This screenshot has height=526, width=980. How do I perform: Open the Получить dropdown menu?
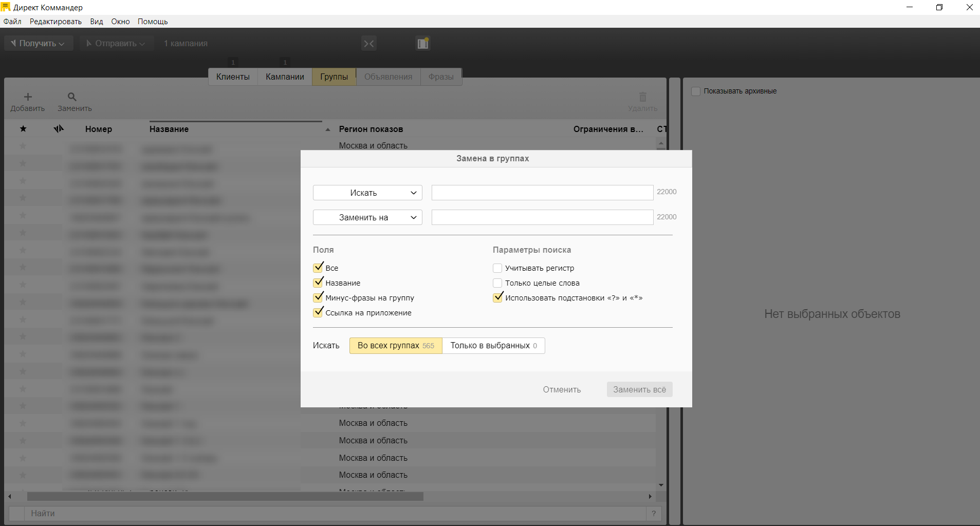point(39,44)
